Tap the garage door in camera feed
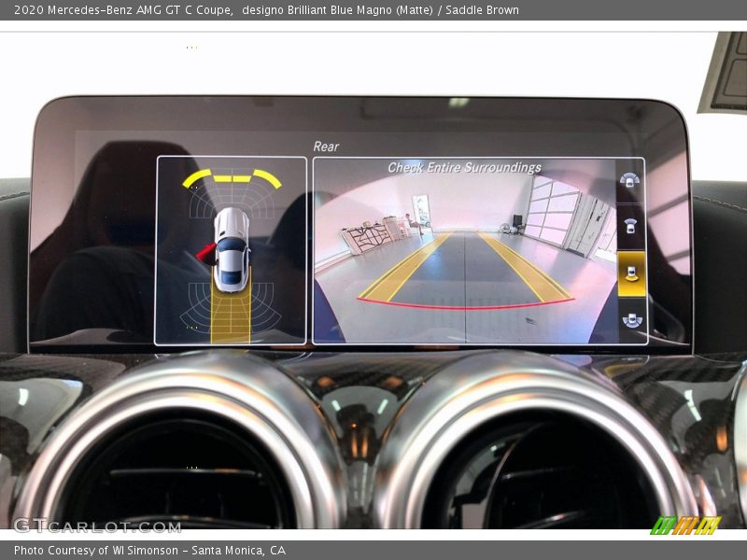Image resolution: width=747 pixels, height=560 pixels. [553, 210]
